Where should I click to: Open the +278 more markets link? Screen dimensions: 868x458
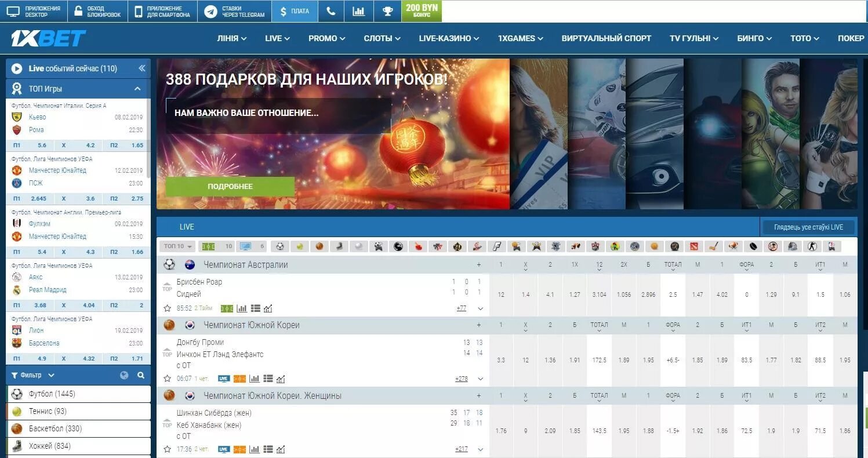click(x=462, y=379)
